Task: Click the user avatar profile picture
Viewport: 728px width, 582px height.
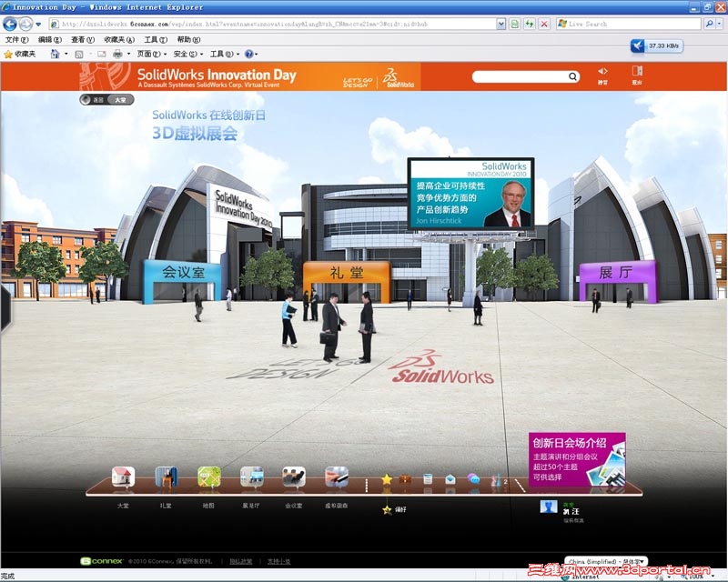Action: [549, 507]
